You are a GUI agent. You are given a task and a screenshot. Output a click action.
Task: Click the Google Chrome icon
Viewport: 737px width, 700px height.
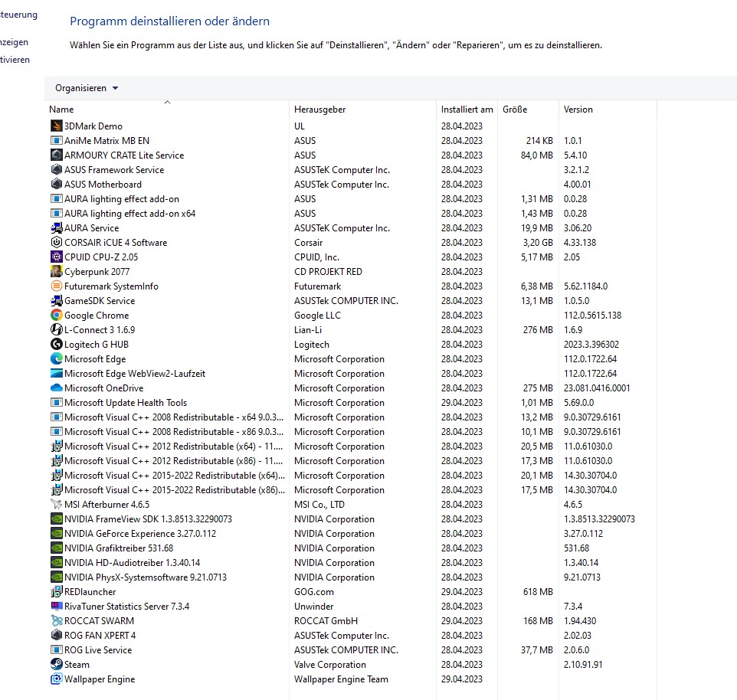(x=57, y=316)
